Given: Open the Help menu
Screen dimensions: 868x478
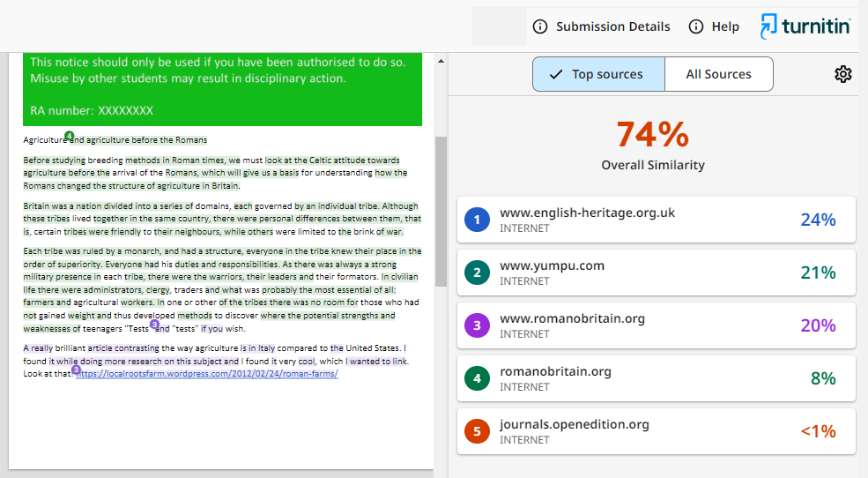Looking at the screenshot, I should pos(714,26).
